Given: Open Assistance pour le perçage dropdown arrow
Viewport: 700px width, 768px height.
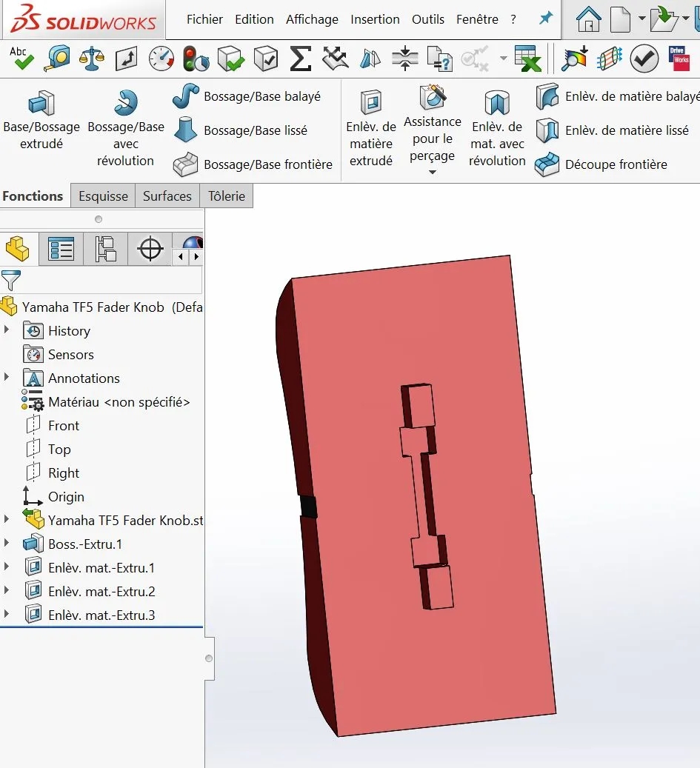Looking at the screenshot, I should click(x=432, y=172).
